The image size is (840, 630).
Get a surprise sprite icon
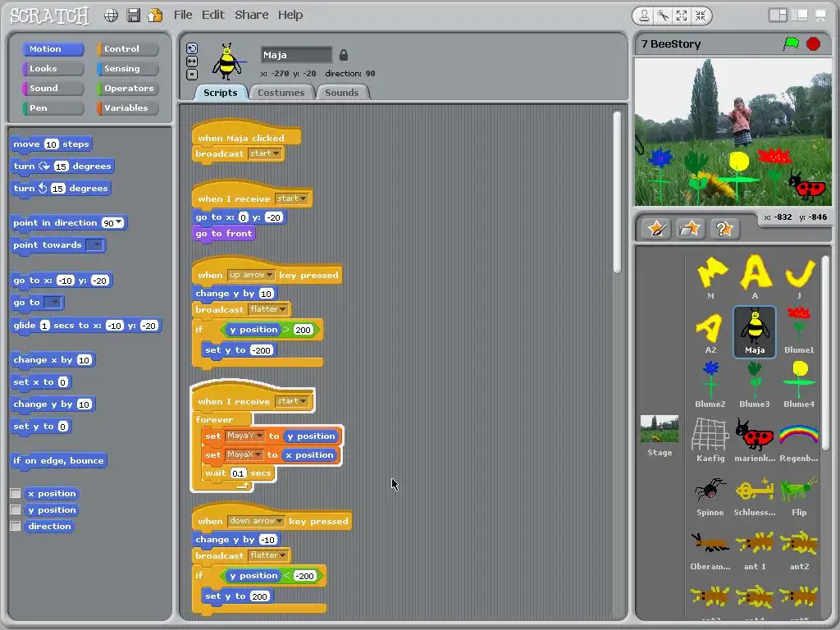[724, 230]
